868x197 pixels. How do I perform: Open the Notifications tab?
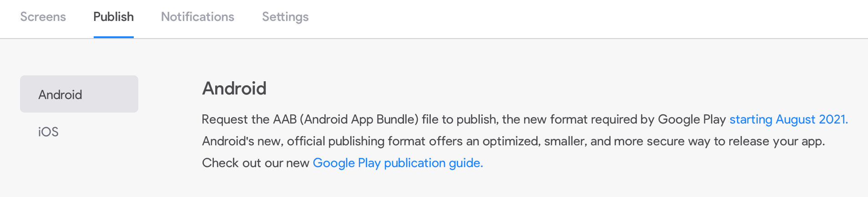[x=197, y=17]
